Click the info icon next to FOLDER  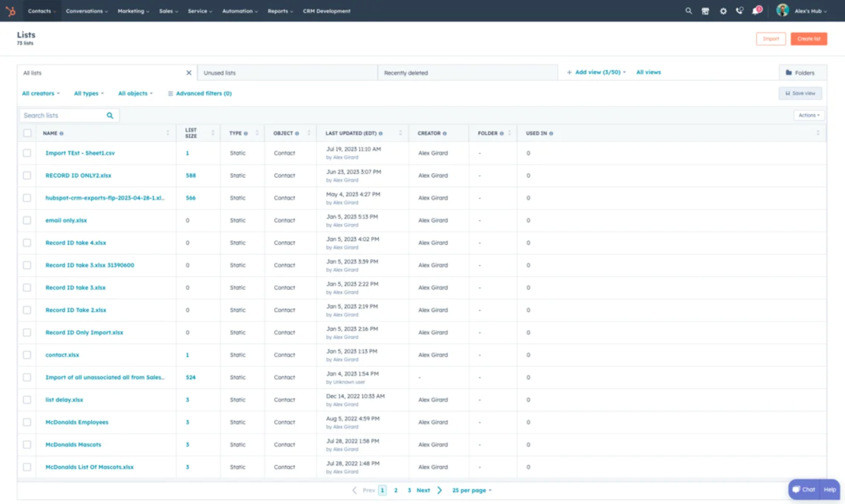tap(502, 133)
